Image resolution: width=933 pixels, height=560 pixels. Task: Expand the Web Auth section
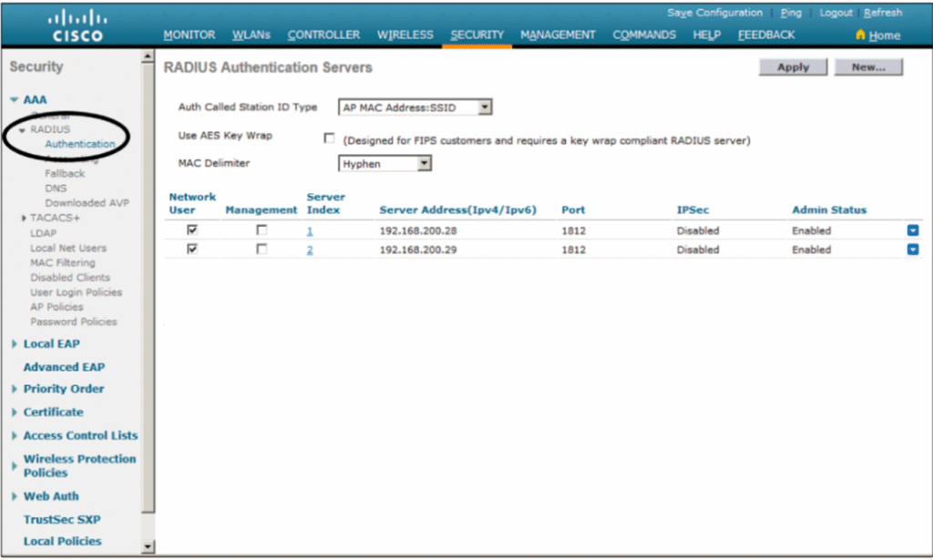click(x=14, y=495)
